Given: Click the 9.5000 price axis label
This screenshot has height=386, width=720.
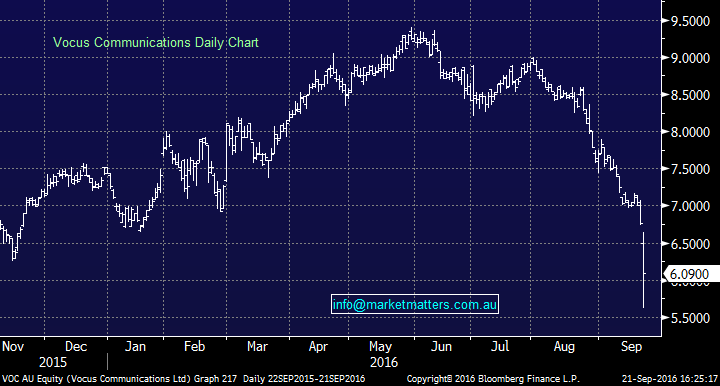Looking at the screenshot, I should [x=690, y=21].
